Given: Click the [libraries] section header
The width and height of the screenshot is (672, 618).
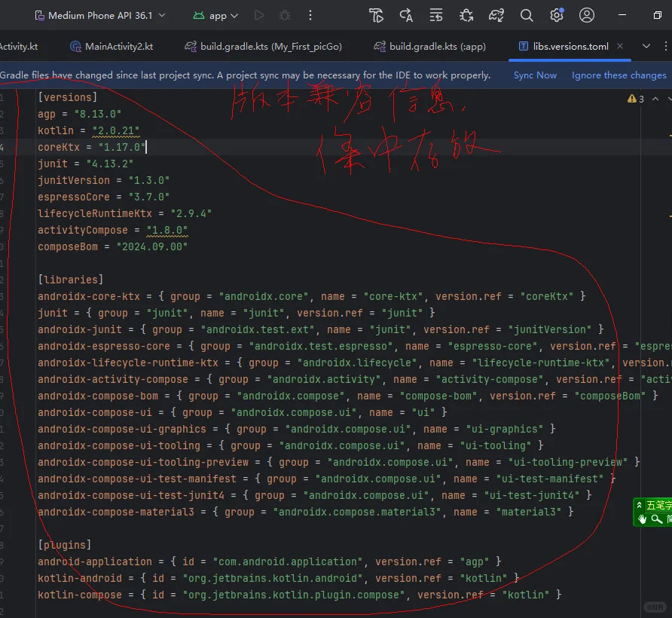Looking at the screenshot, I should coord(71,280).
